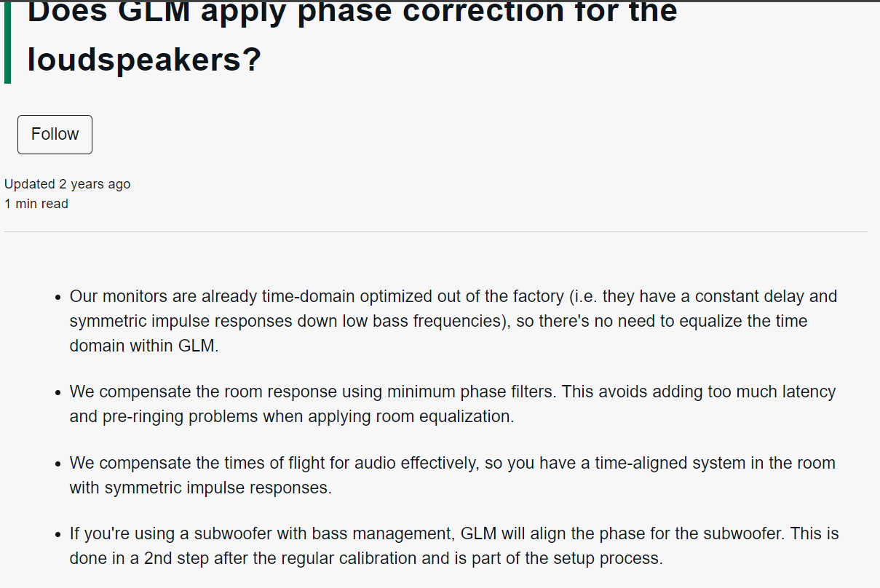Screen dimensions: 880x588
Task: Click the Follow button
Action: pos(55,135)
